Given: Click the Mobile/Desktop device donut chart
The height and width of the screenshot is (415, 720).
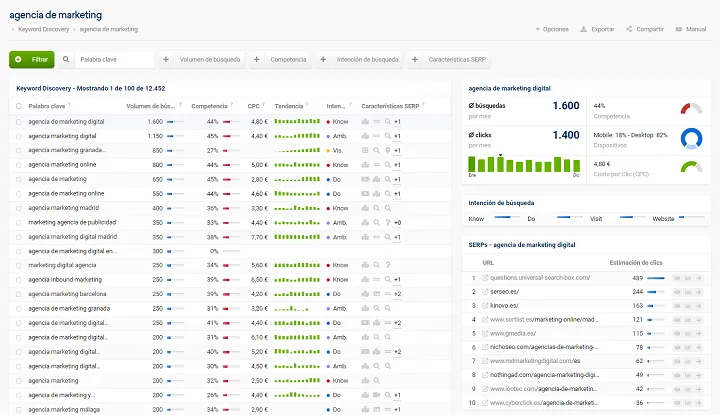Looking at the screenshot, I should click(x=691, y=139).
